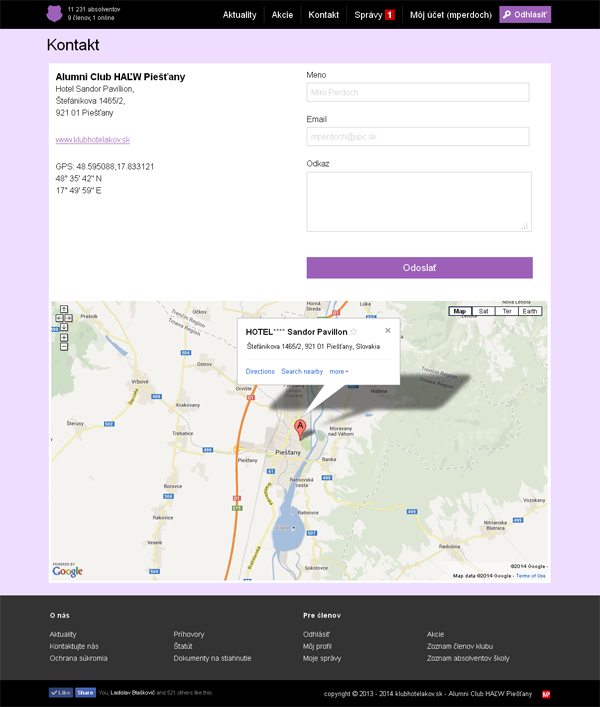Open Môj účet (mperdoch) menu item

point(451,15)
